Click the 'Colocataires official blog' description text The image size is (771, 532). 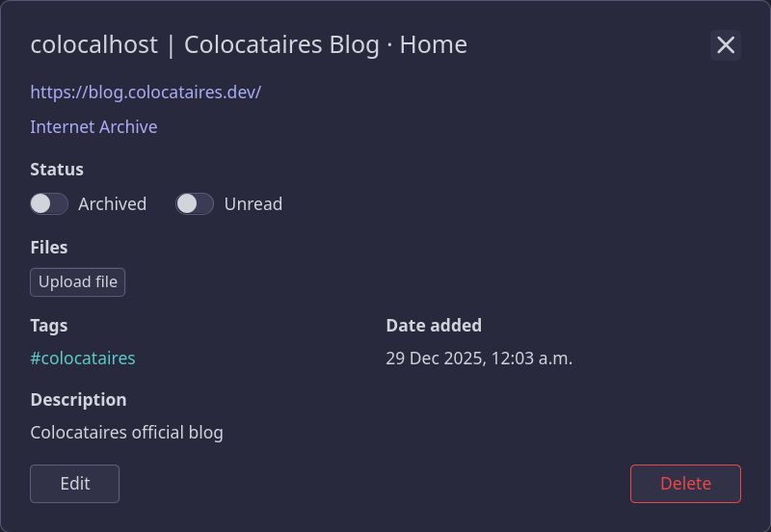click(x=126, y=433)
